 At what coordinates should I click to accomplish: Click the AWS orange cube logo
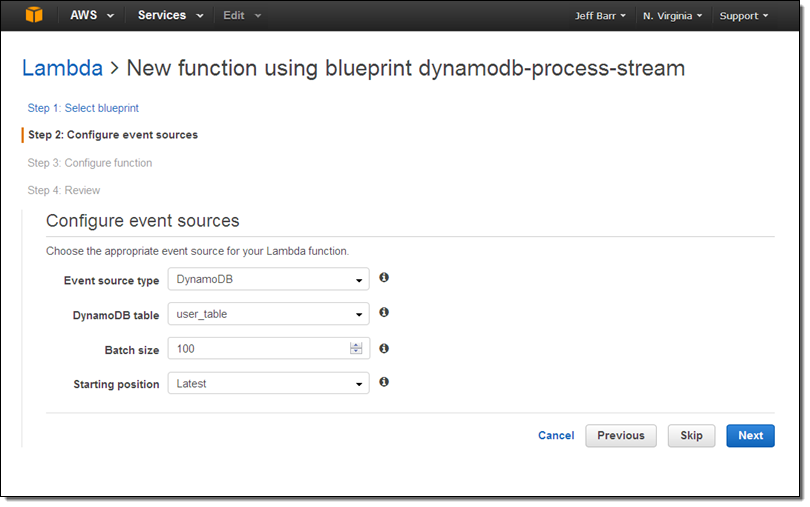(x=35, y=15)
